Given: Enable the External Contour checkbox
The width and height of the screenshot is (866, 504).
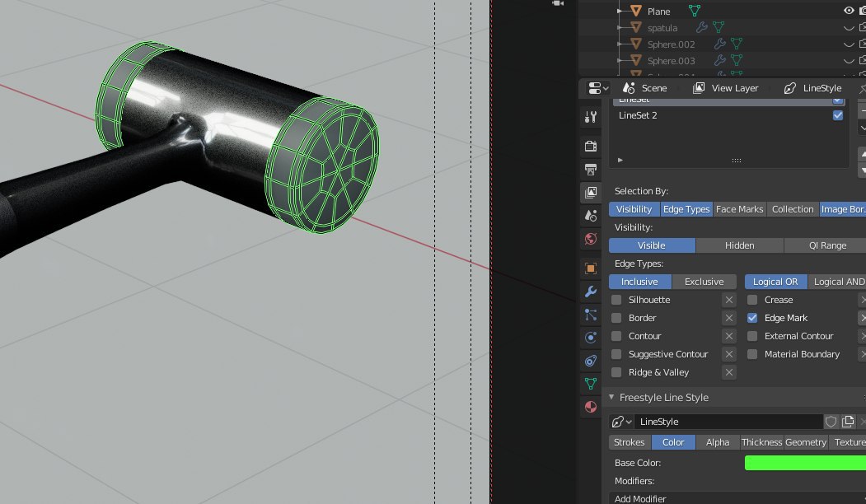Looking at the screenshot, I should tap(752, 336).
